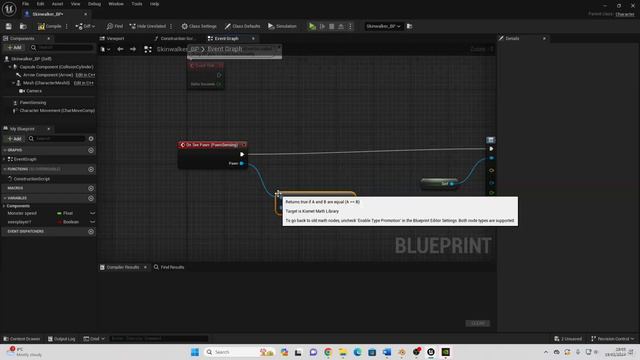Open the Output Log
640x360 pixels.
62,339
